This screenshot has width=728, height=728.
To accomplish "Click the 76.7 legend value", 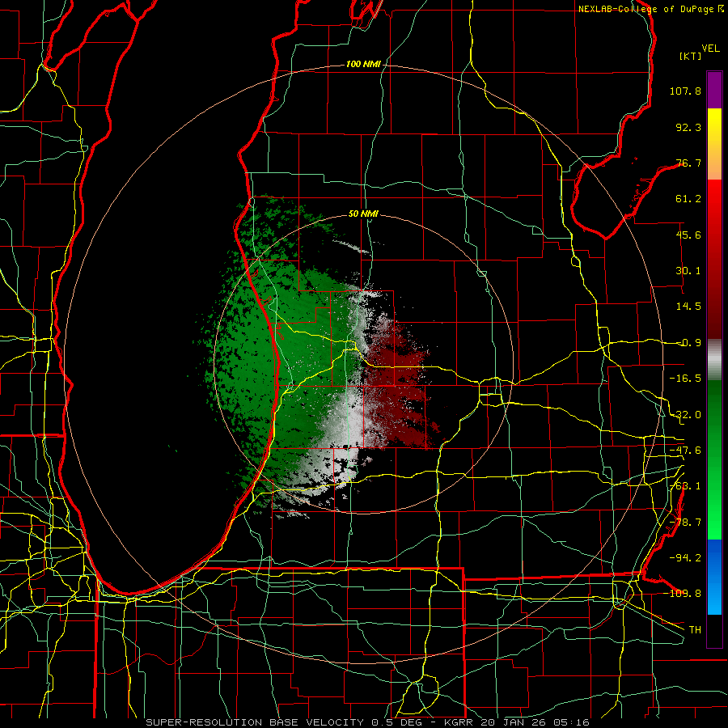I will coord(688,163).
